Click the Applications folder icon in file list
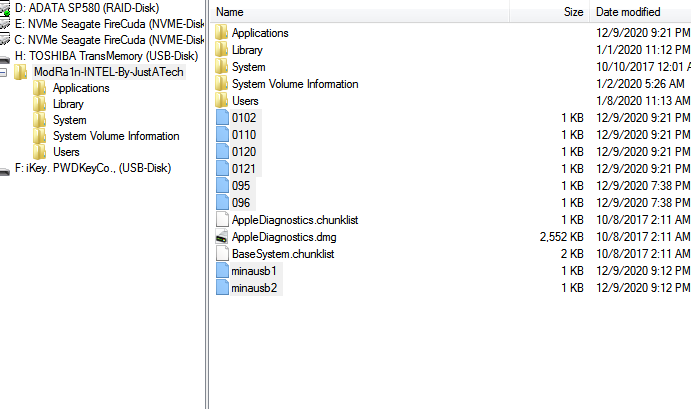Image resolution: width=691 pixels, height=409 pixels. coord(222,33)
